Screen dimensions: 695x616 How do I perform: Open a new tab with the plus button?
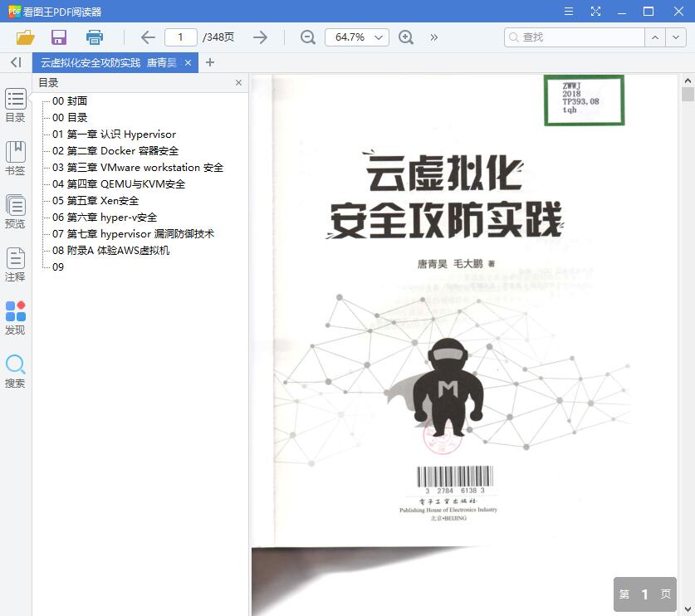point(210,62)
